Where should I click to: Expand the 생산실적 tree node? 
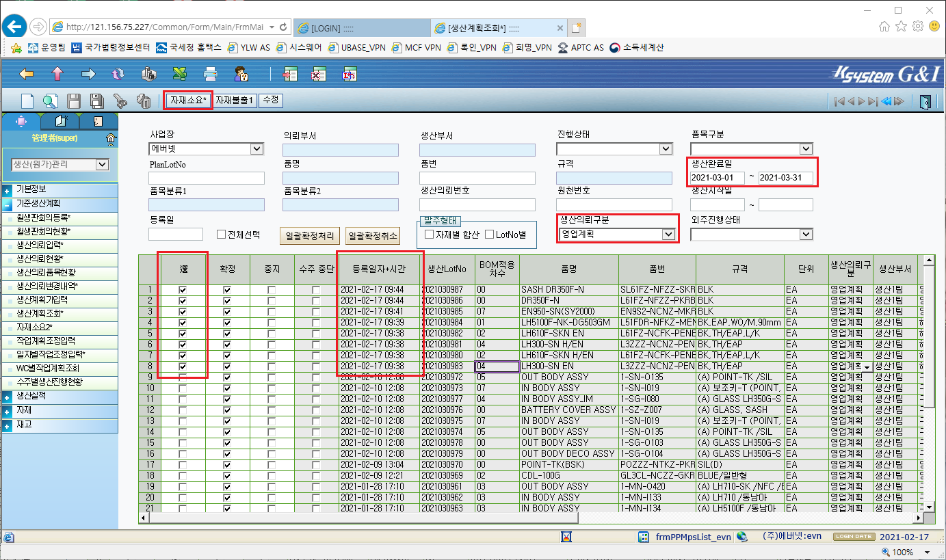(x=7, y=397)
